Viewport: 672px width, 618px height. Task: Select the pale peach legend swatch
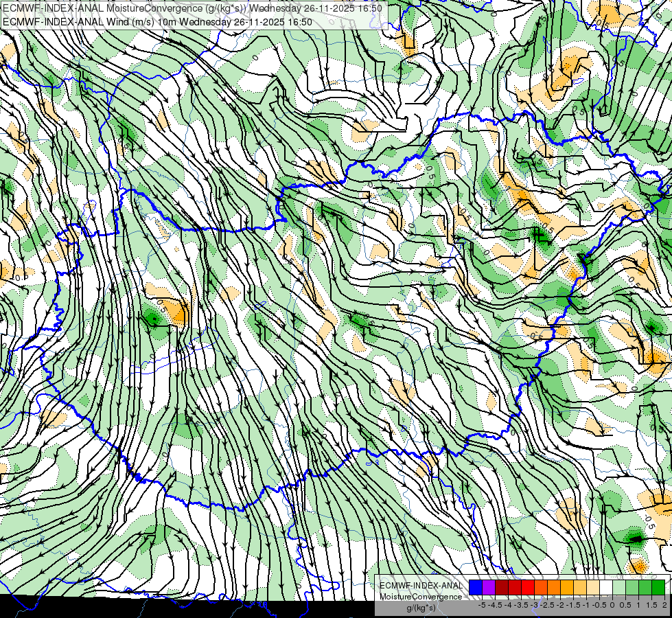point(593,587)
